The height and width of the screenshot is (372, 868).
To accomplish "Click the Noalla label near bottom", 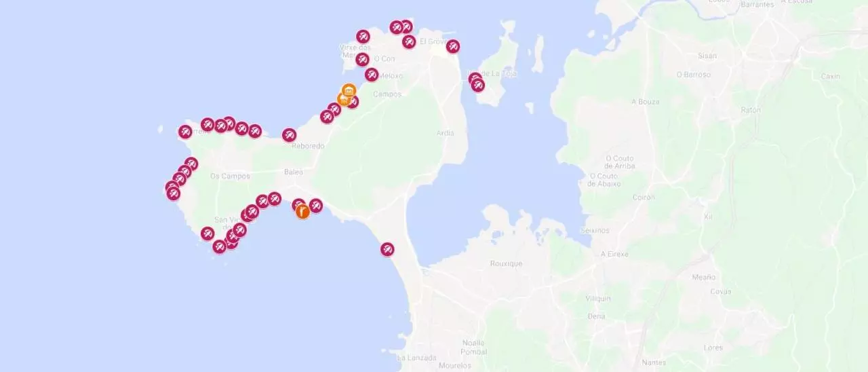I will coord(473,343).
